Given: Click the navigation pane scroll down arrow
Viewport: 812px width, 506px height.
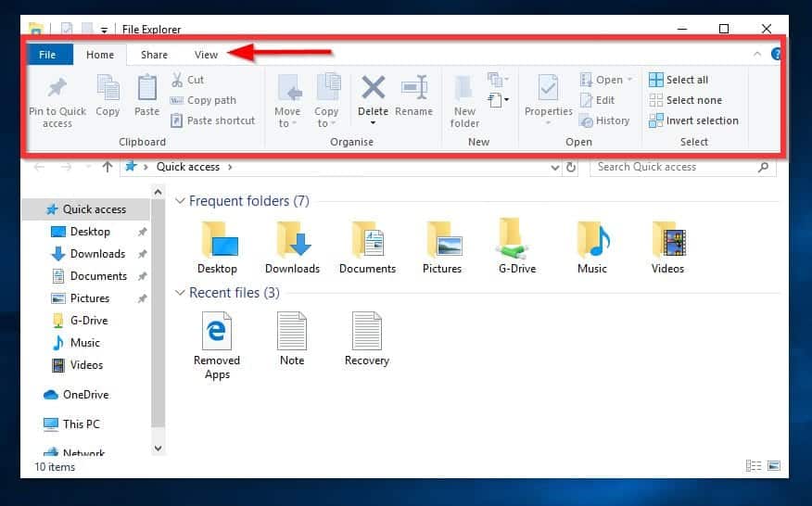Looking at the screenshot, I should (158, 448).
